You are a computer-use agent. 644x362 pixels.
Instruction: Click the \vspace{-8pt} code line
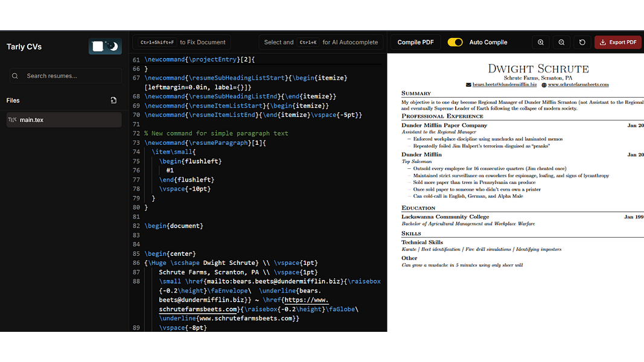click(x=183, y=328)
